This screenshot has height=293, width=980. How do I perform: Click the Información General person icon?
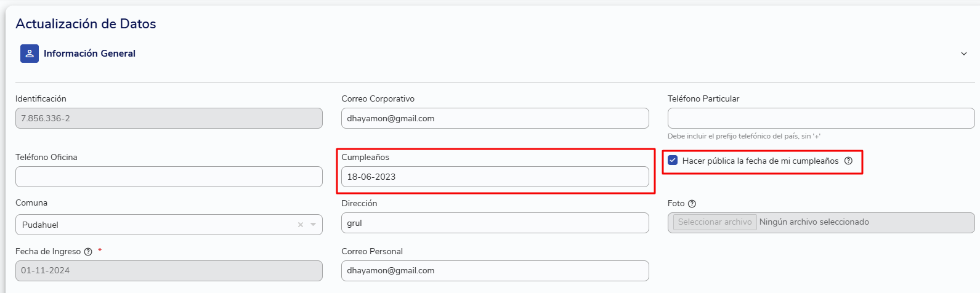click(x=30, y=54)
